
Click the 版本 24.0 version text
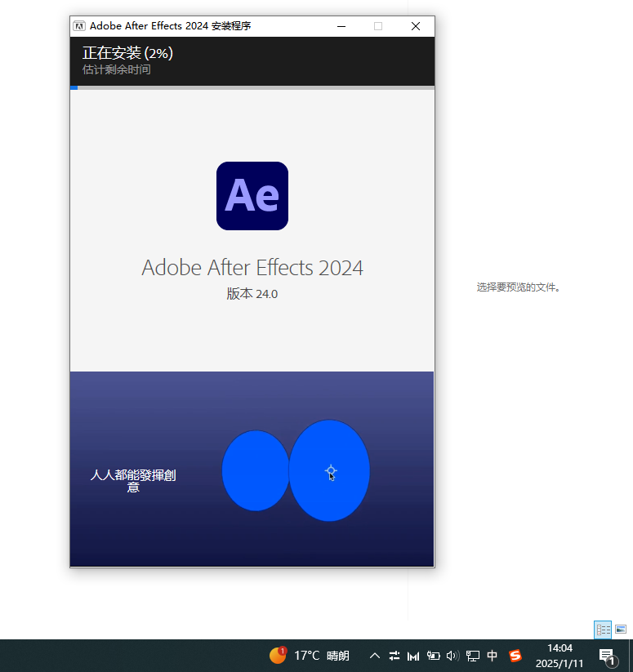coord(252,294)
